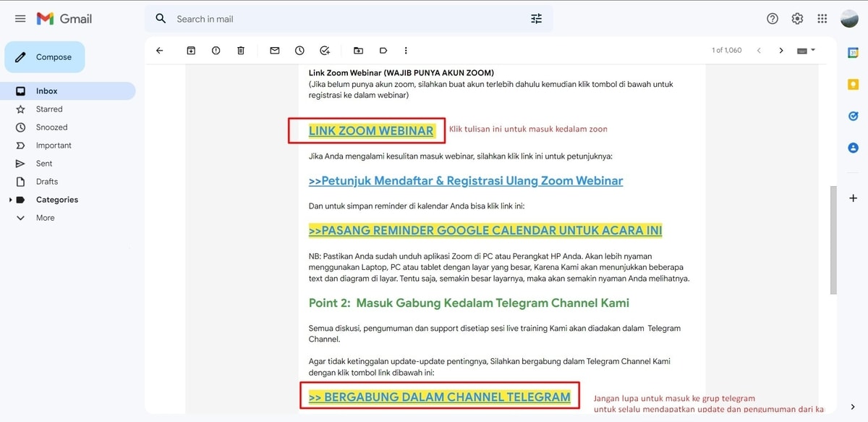Open Google Keep side panel icon
Viewport: 868px width, 422px height.
853,85
